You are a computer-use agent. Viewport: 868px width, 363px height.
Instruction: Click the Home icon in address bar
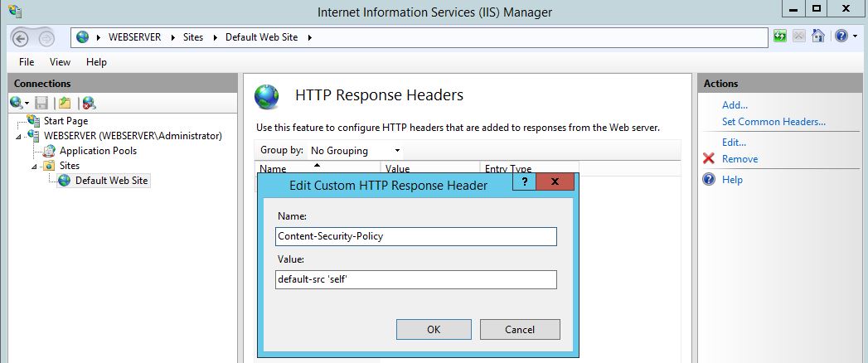pos(817,36)
